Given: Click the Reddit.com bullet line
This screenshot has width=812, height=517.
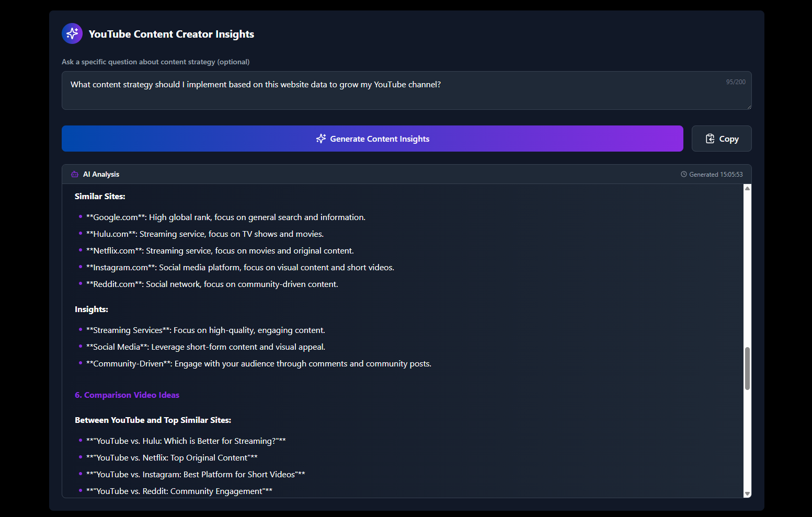Looking at the screenshot, I should (x=212, y=284).
